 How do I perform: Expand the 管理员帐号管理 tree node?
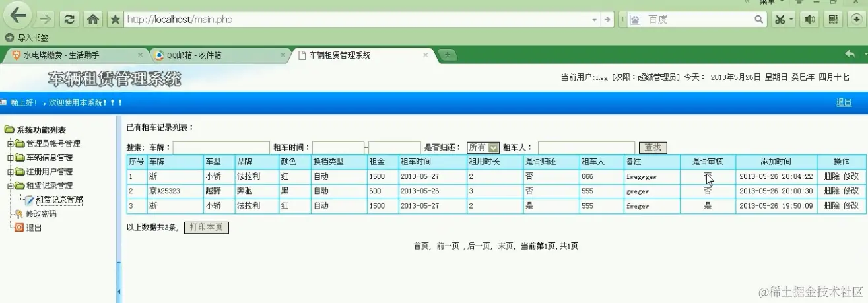pyautogui.click(x=11, y=144)
